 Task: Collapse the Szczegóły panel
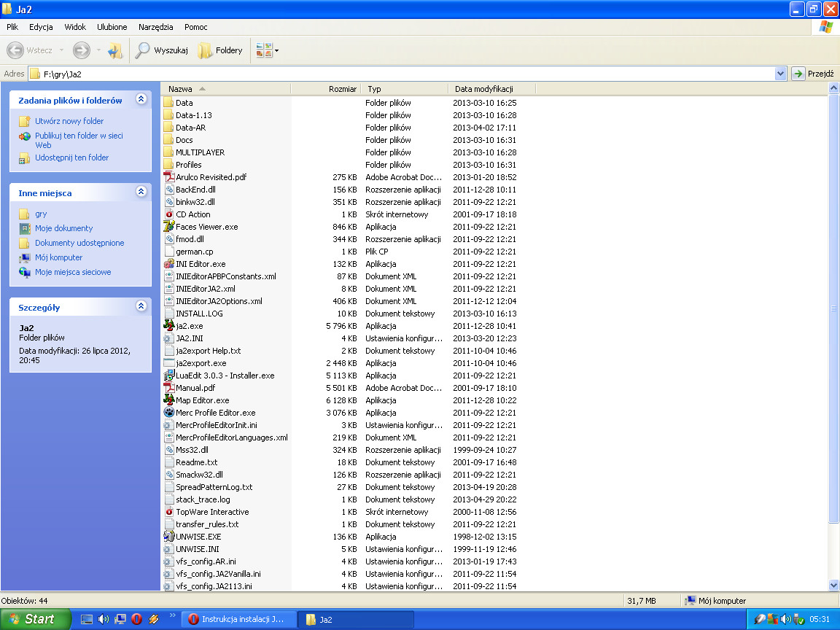(141, 307)
